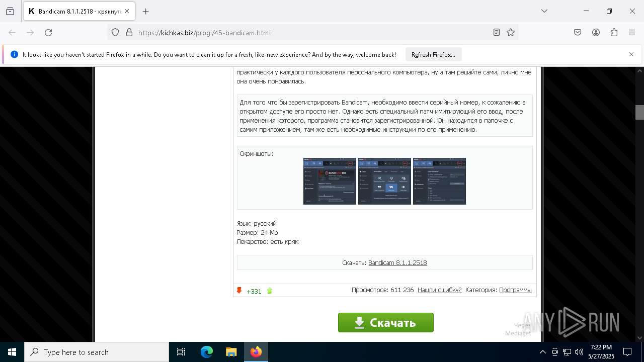Click the +331 rating value
This screenshot has width=644, height=362.
[254, 291]
